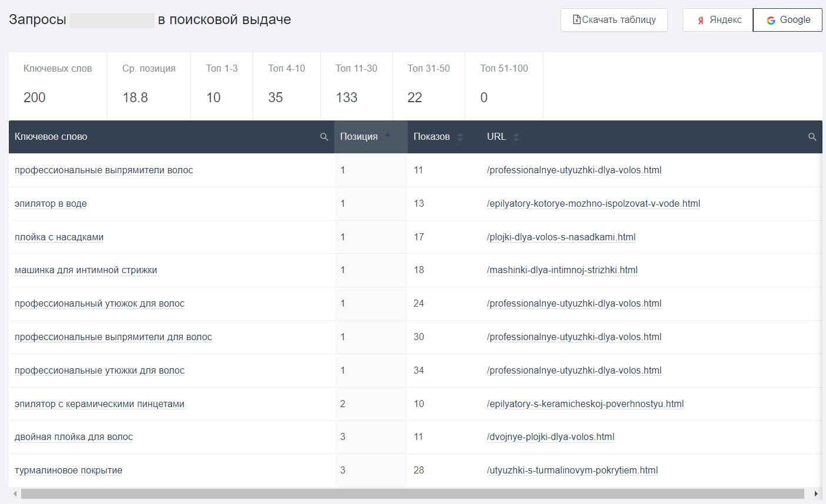The width and height of the screenshot is (826, 504).
Task: Switch to the Google tab
Action: pyautogui.click(x=788, y=20)
